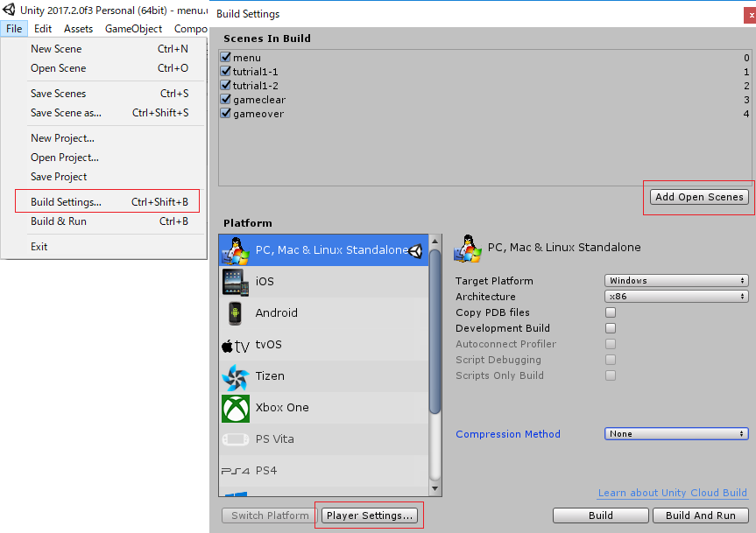Image resolution: width=756 pixels, height=533 pixels.
Task: Open the Edit menu
Action: tap(42, 29)
